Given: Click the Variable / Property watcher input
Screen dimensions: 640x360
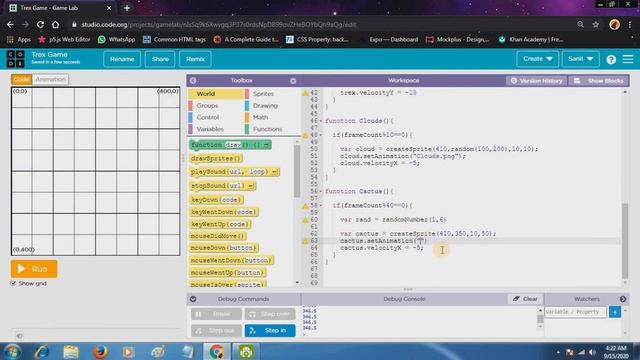Looking at the screenshot, I should click(x=575, y=312).
